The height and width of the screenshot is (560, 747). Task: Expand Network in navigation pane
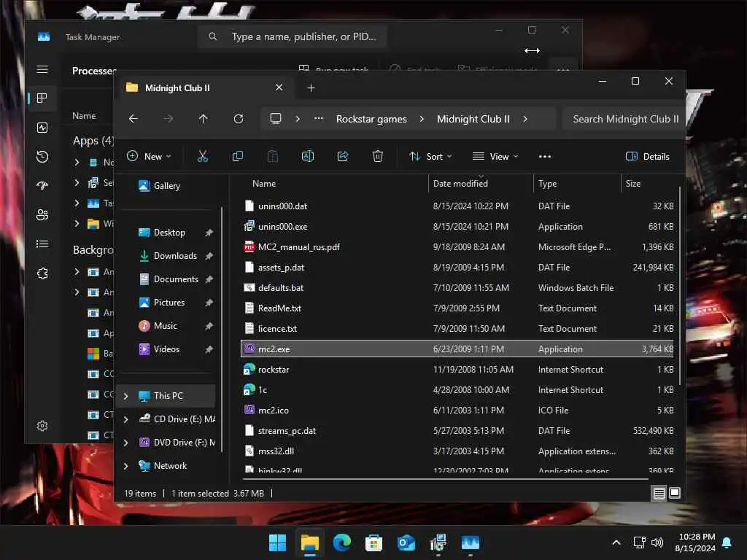pyautogui.click(x=125, y=466)
